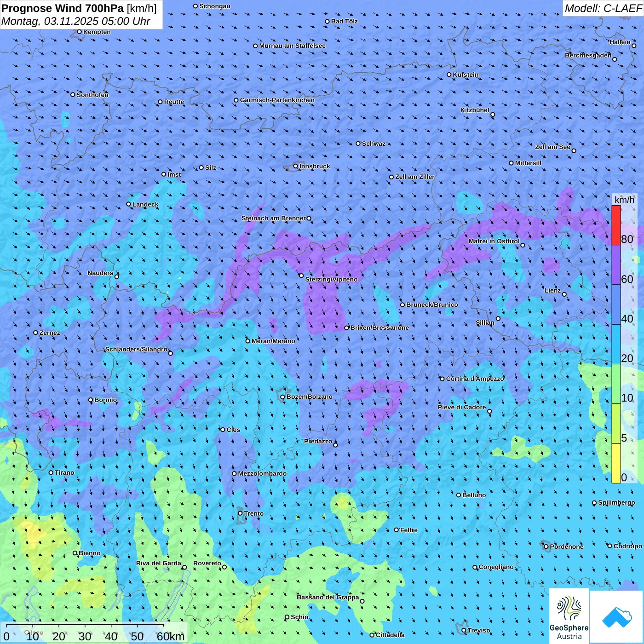Image resolution: width=644 pixels, height=644 pixels.
Task: Click the Murnau am Staffelsee label
Action: click(293, 46)
